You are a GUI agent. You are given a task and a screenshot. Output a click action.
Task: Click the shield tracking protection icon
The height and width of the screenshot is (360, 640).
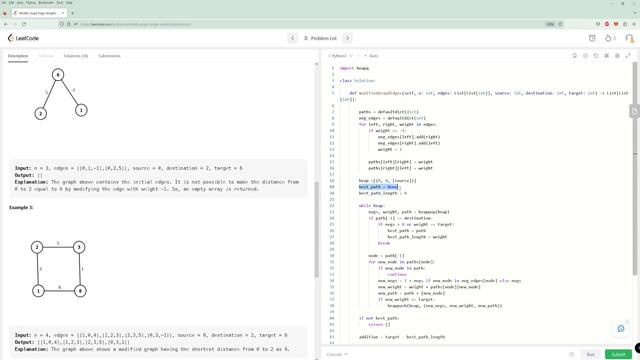point(61,24)
